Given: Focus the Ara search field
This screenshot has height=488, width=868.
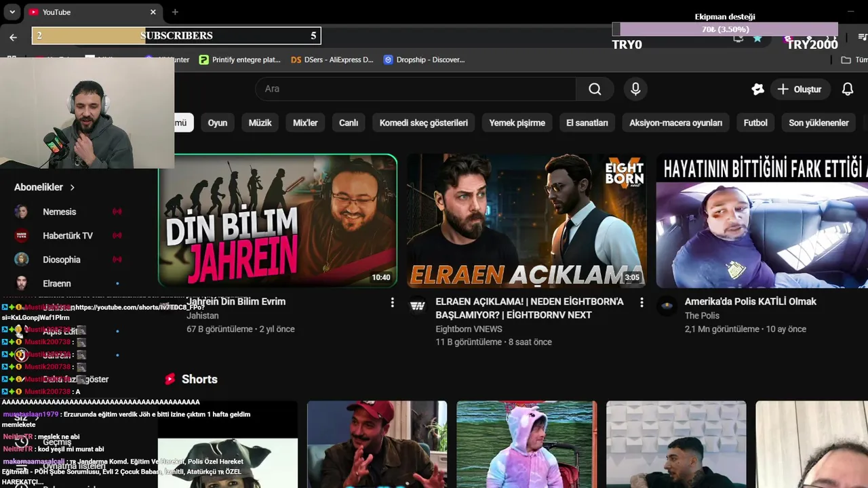Looking at the screenshot, I should pos(416,89).
